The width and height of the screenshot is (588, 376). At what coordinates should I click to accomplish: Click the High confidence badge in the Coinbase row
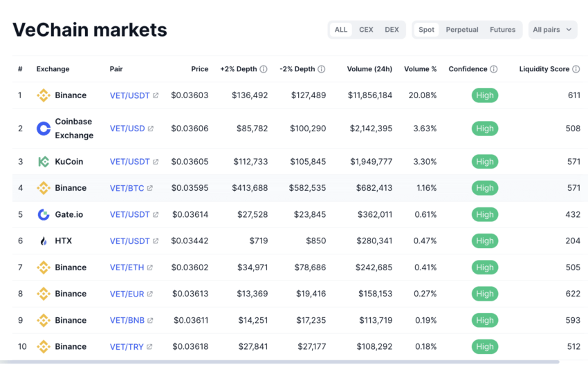[x=485, y=129]
